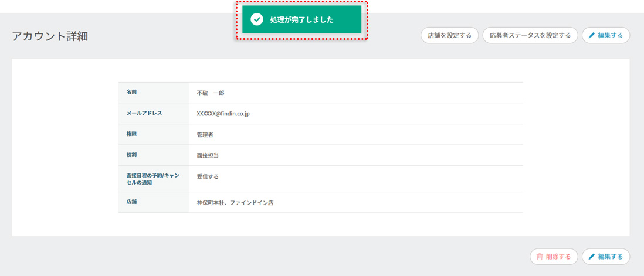
Task: Click the 役割 row label
Action: click(x=131, y=155)
